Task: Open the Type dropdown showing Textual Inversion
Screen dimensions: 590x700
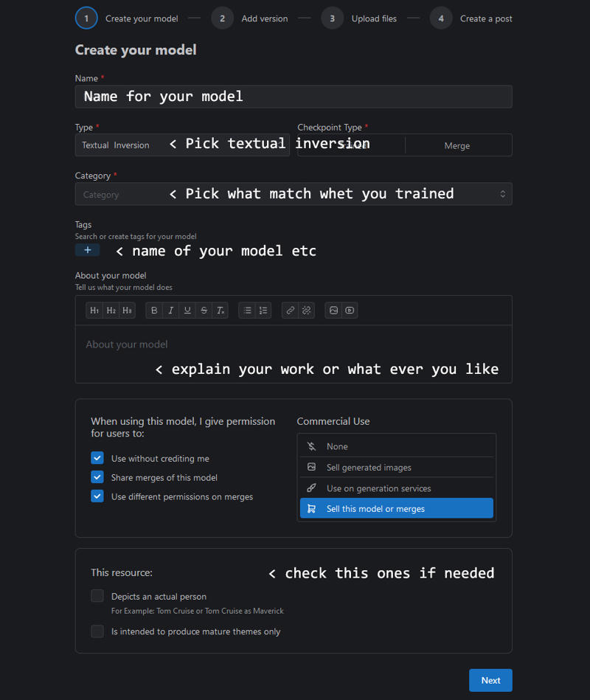Action: tap(182, 145)
